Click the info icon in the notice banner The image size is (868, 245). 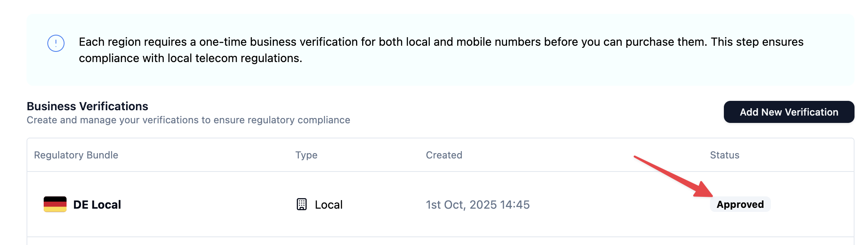(x=56, y=43)
